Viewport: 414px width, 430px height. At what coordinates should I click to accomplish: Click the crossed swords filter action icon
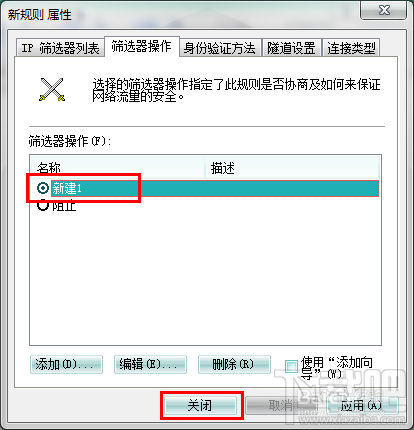click(52, 89)
